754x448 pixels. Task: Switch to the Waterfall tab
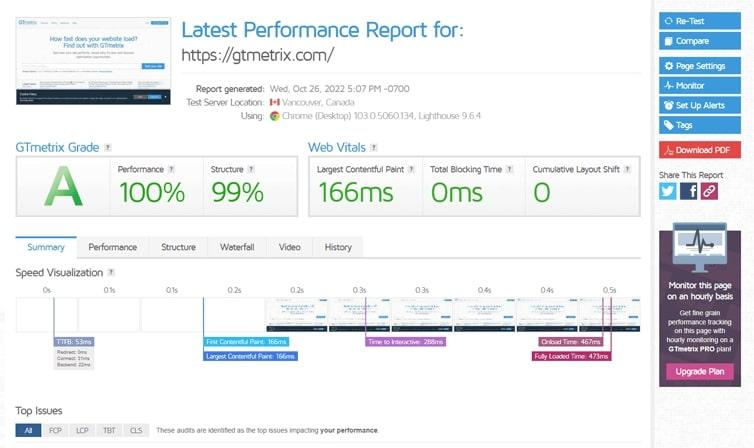click(237, 247)
